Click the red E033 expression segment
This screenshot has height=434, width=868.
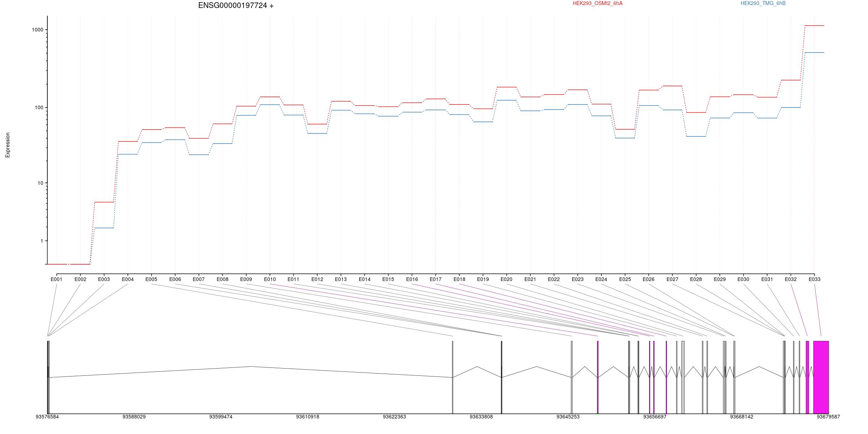[x=814, y=26]
